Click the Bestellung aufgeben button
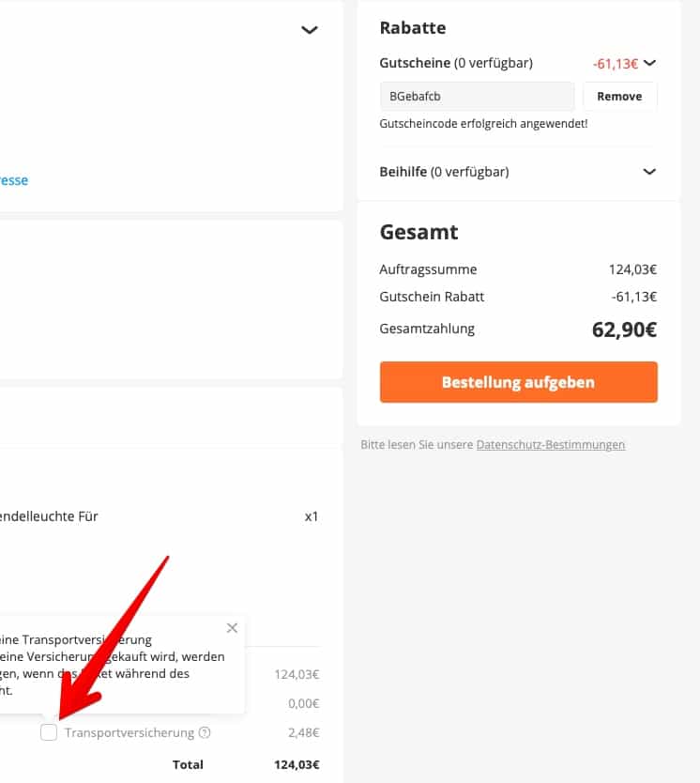 tap(518, 382)
